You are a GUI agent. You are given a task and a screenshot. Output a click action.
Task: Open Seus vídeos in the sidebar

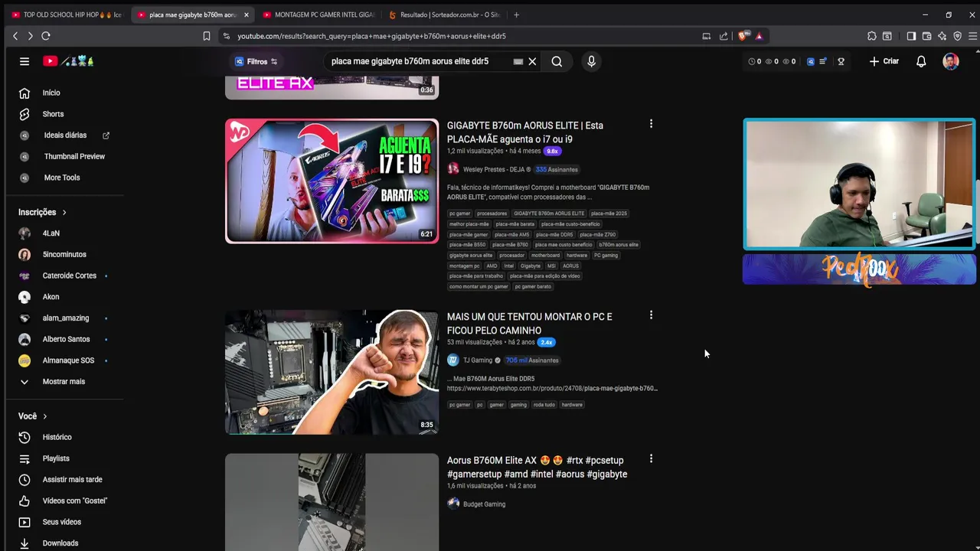pyautogui.click(x=61, y=522)
